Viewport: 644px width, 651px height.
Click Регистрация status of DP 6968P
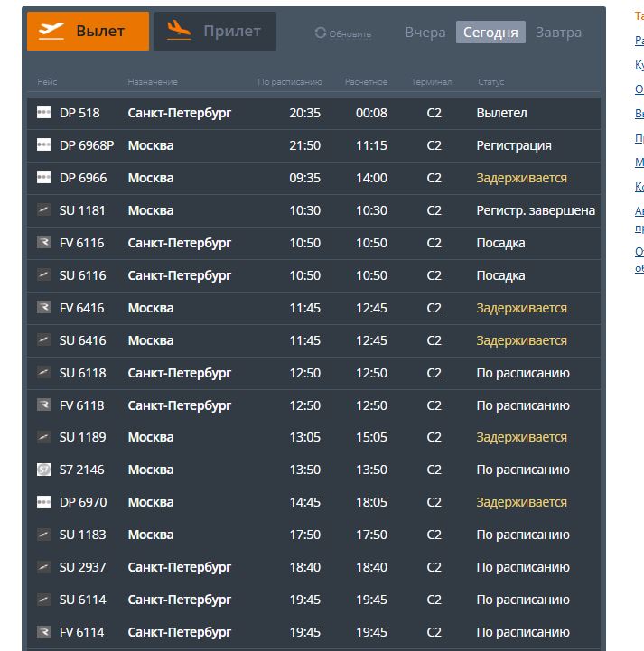point(514,145)
